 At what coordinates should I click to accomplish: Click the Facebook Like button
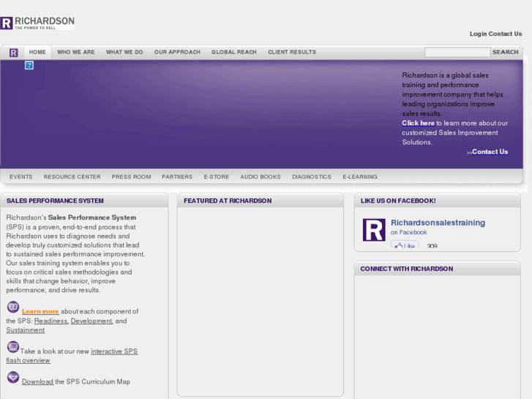tap(405, 245)
